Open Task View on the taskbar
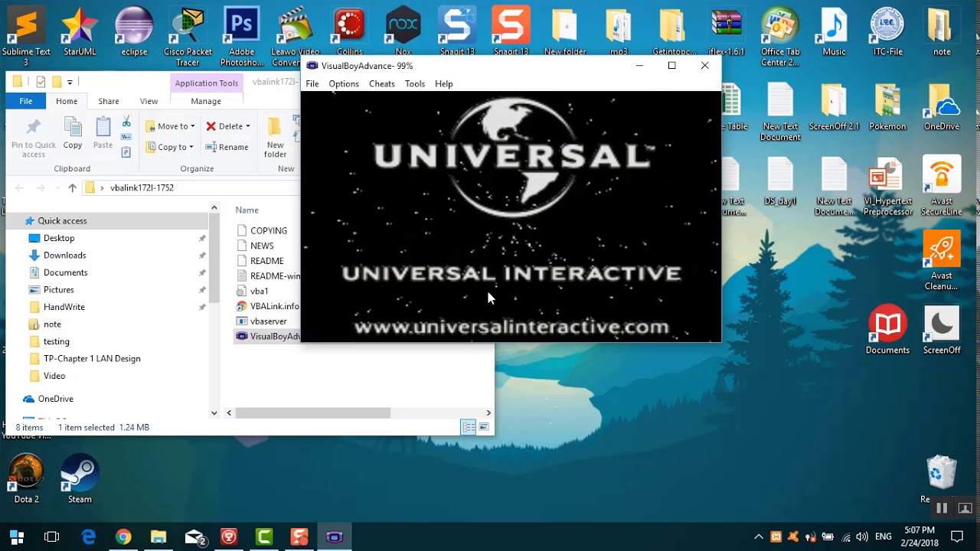The height and width of the screenshot is (551, 980). point(52,536)
